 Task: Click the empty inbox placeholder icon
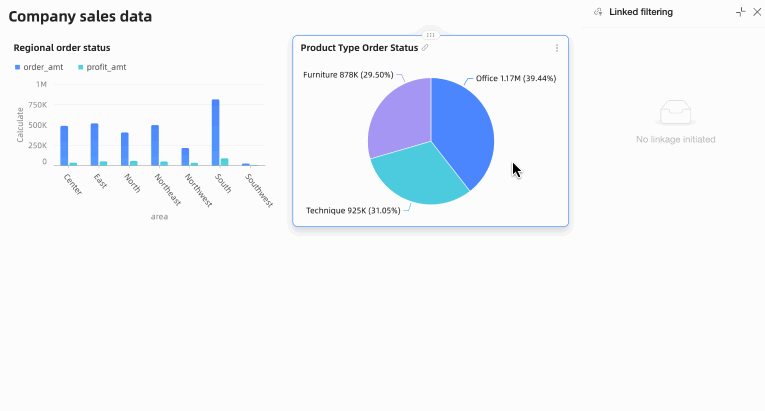(676, 112)
